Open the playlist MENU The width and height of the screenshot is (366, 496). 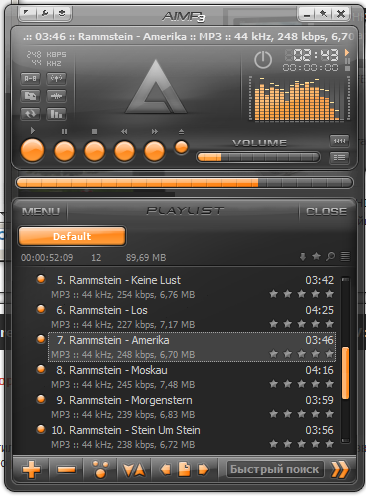tap(41, 211)
